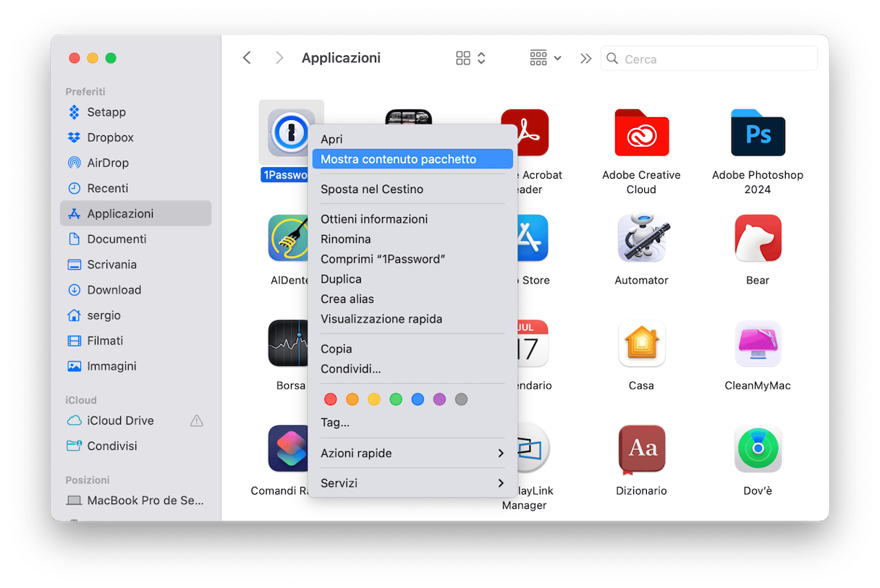Go back with the left arrow
This screenshot has width=880, height=588.
[x=247, y=58]
